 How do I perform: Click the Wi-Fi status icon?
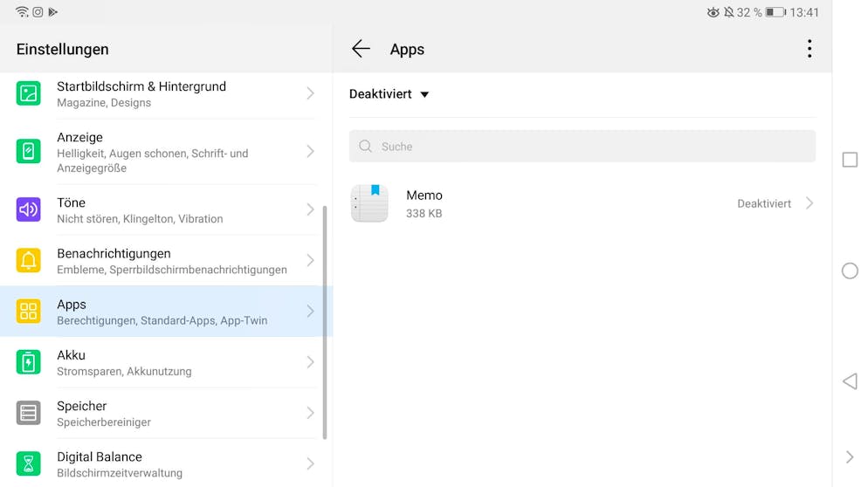coord(22,11)
